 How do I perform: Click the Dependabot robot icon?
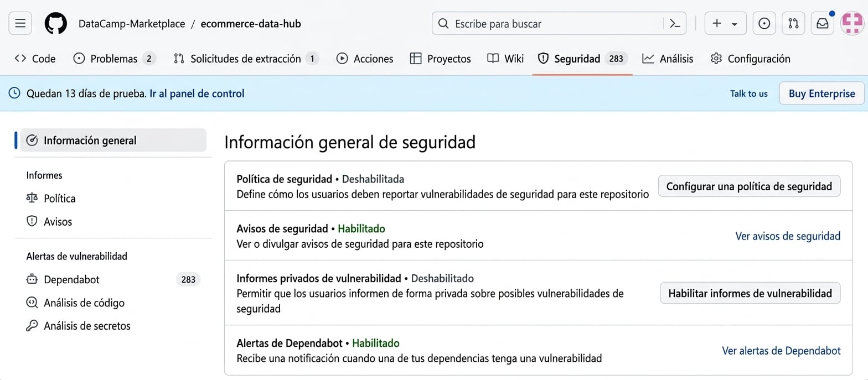click(32, 279)
